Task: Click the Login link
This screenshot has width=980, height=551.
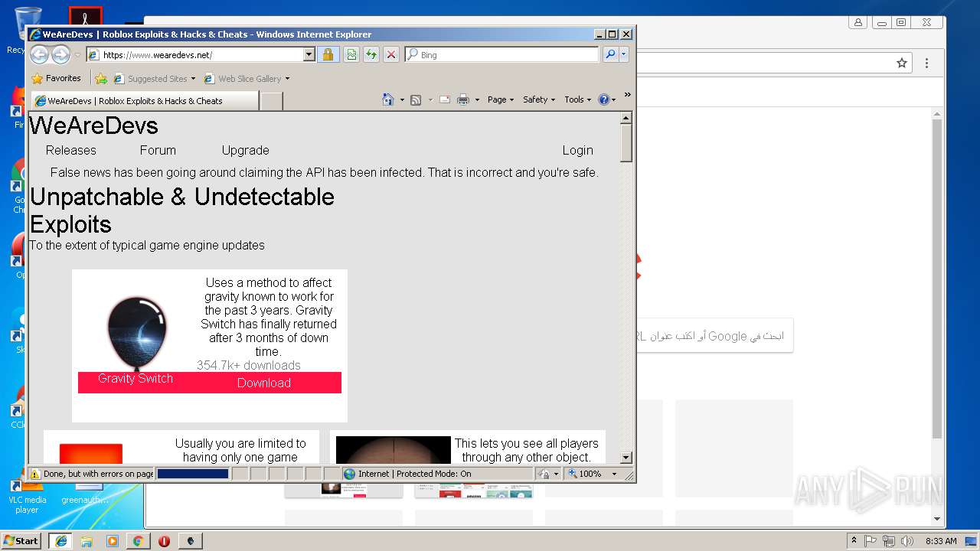Action: pyautogui.click(x=577, y=150)
